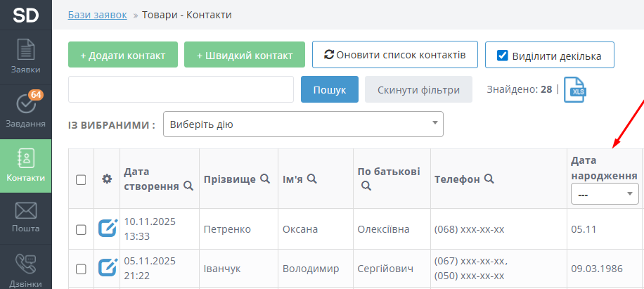Export contacts using the XLS icon
Image resolution: width=644 pixels, height=289 pixels.
click(x=574, y=91)
